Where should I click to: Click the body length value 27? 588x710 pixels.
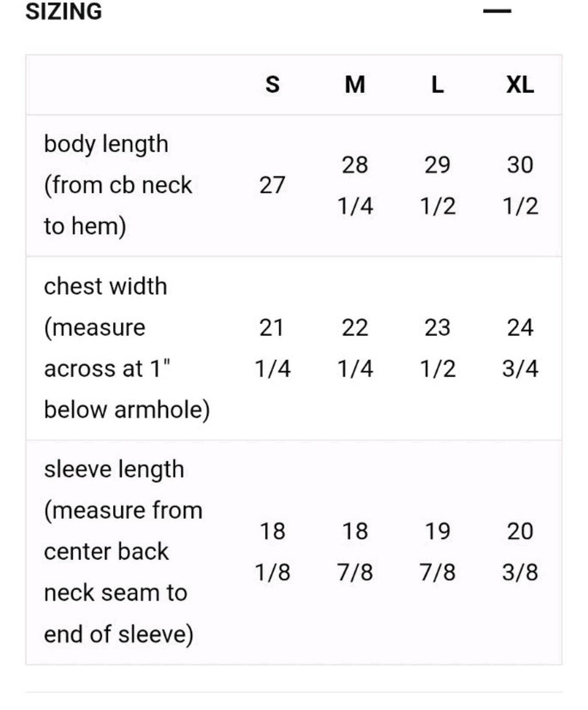[x=272, y=185]
